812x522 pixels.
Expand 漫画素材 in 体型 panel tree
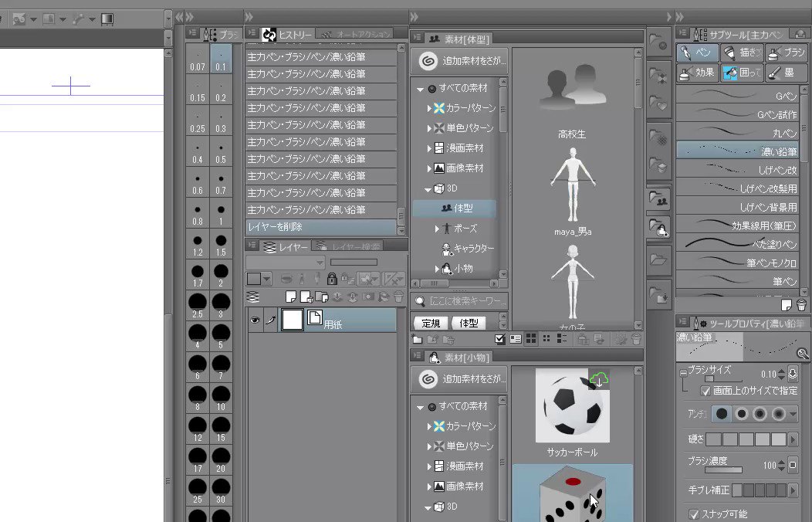point(429,148)
